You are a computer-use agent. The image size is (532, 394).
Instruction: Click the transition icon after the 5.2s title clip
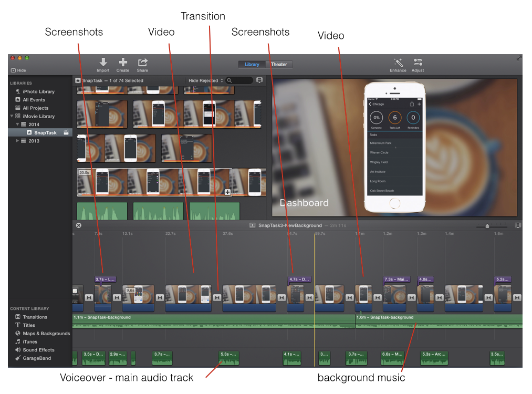[517, 298]
